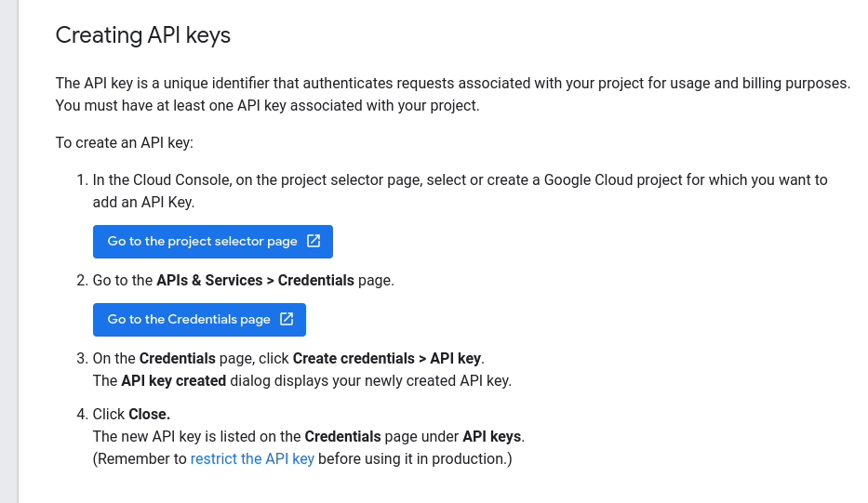The height and width of the screenshot is (503, 868).
Task: Click the 'To create an API key:' line
Action: tap(124, 142)
